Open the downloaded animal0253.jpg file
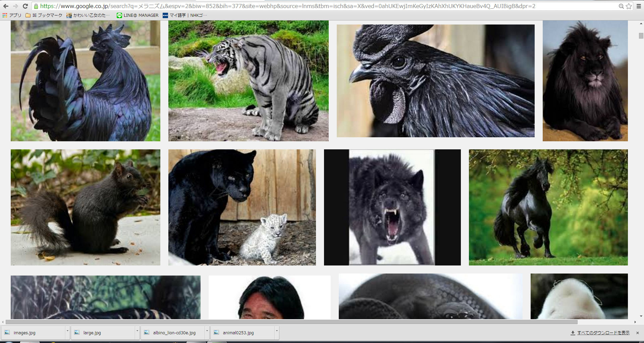The image size is (644, 343). pos(243,333)
